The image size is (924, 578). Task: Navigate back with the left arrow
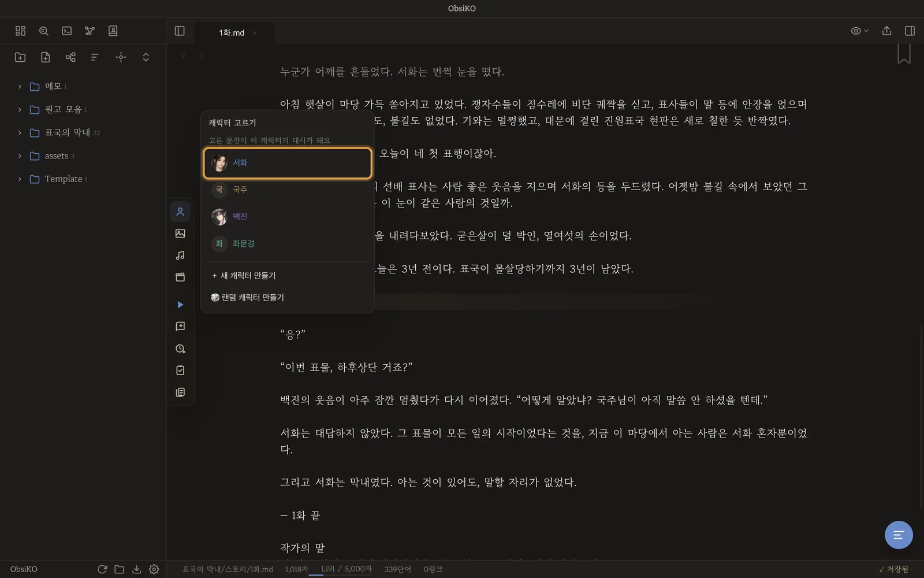[184, 56]
